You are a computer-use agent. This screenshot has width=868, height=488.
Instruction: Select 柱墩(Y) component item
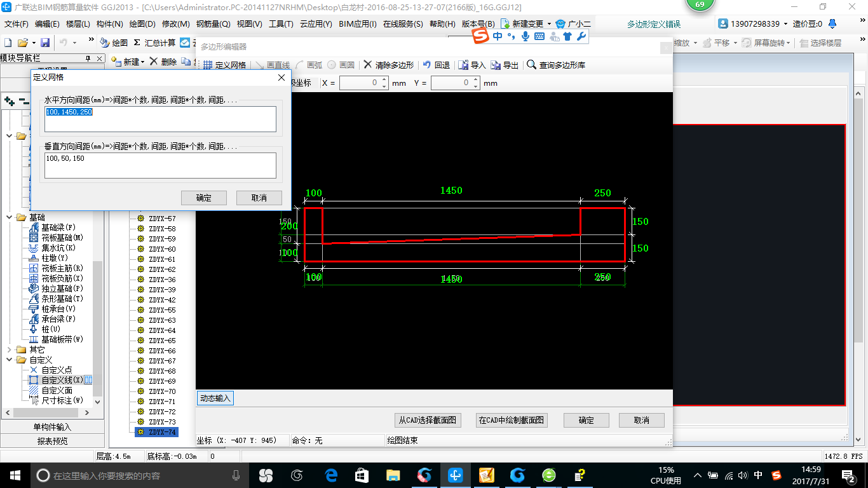point(48,258)
